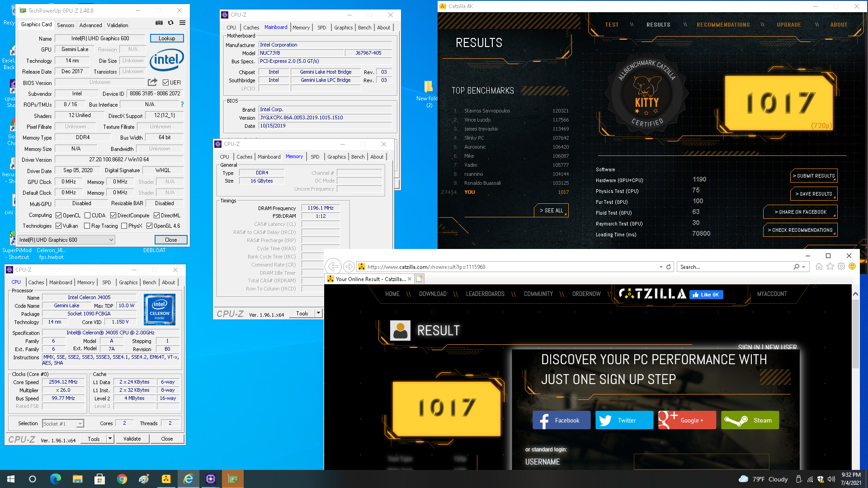868x488 pixels.
Task: Close the Your Online Result browser tab
Action: (x=410, y=279)
